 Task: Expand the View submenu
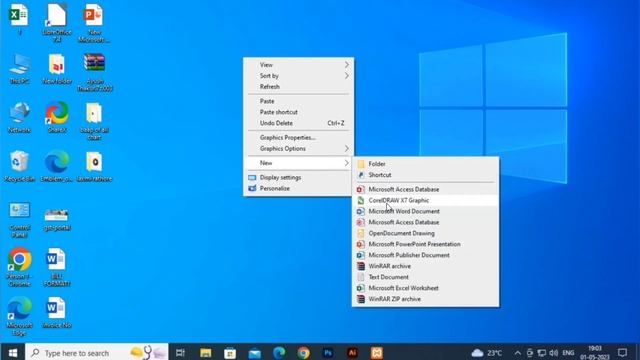coord(299,65)
